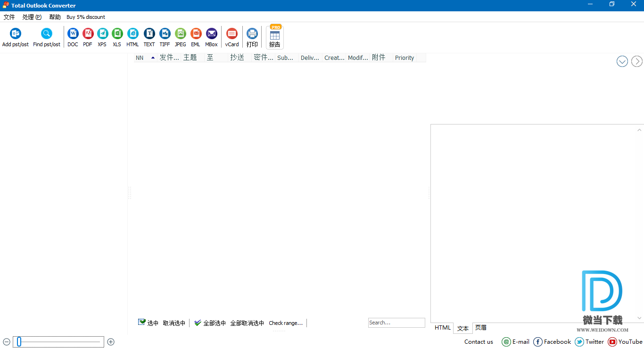644x348 pixels.
Task: Select the XPS conversion icon
Action: click(102, 33)
